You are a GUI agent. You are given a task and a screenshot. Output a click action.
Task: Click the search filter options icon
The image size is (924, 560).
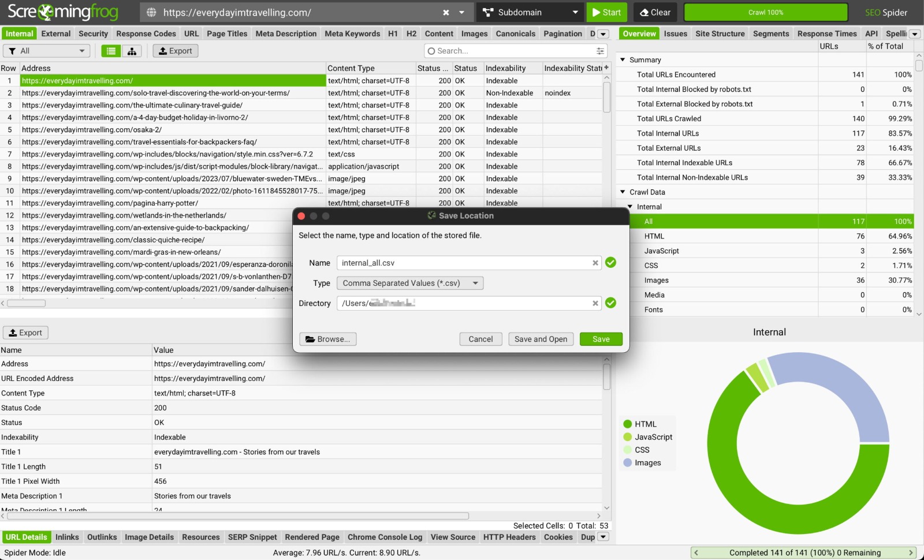[600, 51]
